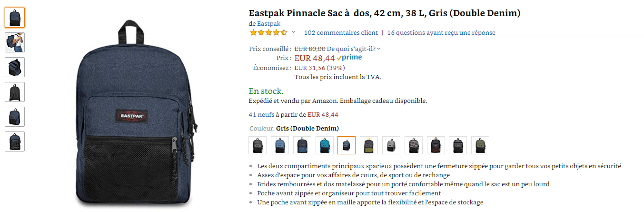Pick the grey backpack with yellow pocket swatch
This screenshot has width=644, height=212.
click(368, 145)
